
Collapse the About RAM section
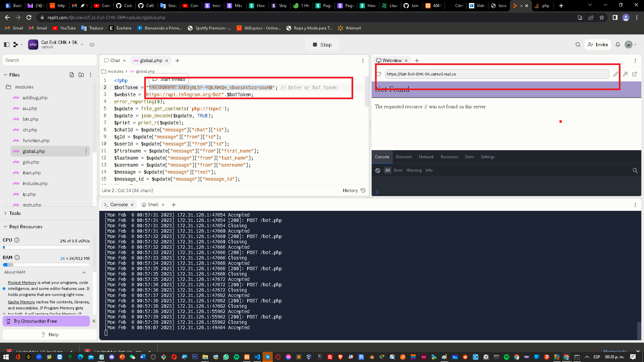pyautogui.click(x=84, y=272)
